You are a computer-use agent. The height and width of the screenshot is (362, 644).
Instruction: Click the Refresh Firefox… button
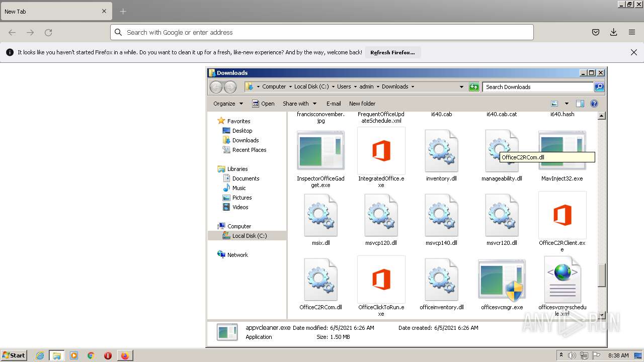coord(392,52)
